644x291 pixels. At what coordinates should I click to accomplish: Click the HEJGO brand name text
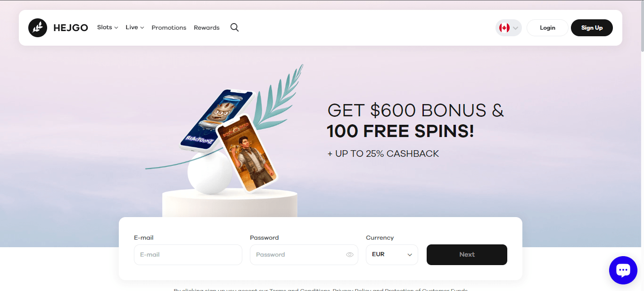coord(71,28)
